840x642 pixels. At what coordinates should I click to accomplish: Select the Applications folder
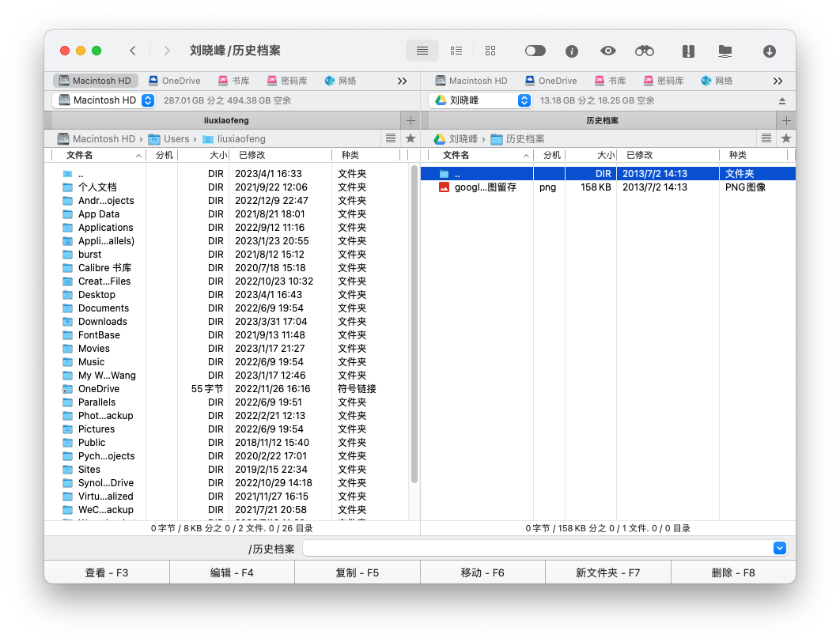pyautogui.click(x=228, y=228)
